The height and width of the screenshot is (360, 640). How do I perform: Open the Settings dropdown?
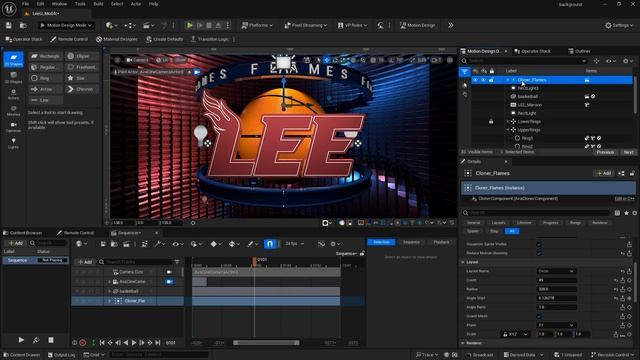[x=619, y=25]
